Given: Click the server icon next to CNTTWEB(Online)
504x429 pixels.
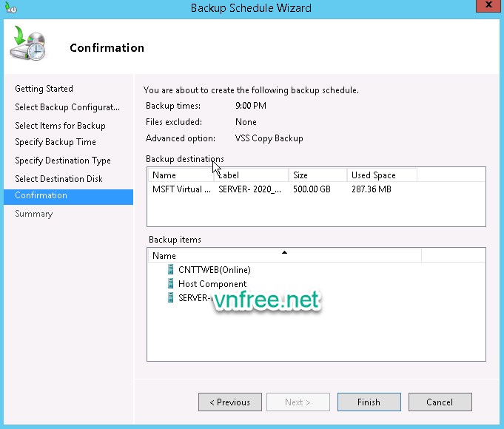Looking at the screenshot, I should click(x=171, y=270).
